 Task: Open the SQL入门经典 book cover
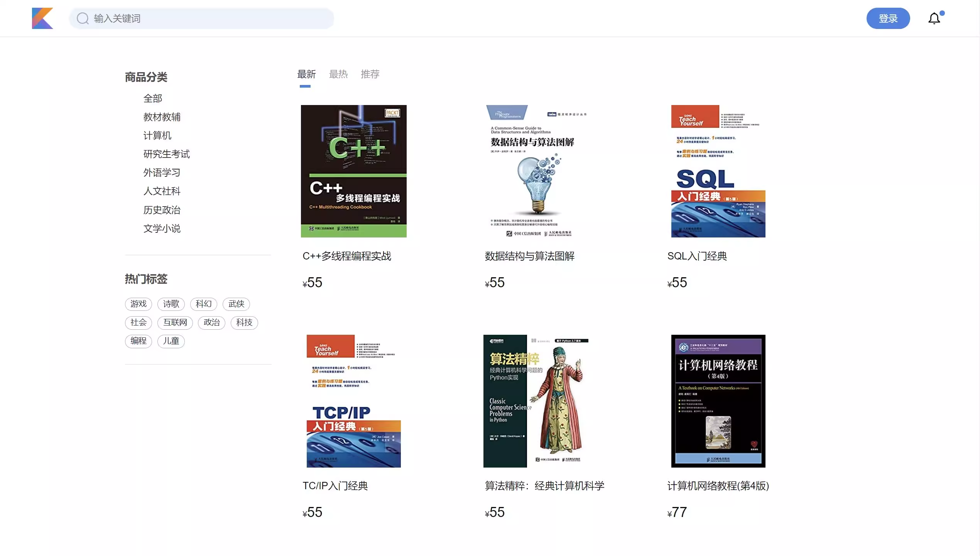[x=718, y=171]
